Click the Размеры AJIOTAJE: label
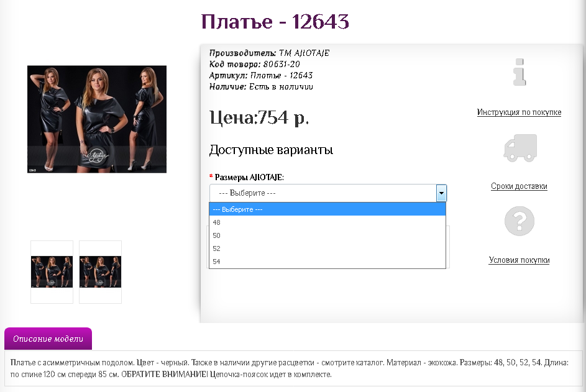 [249, 177]
